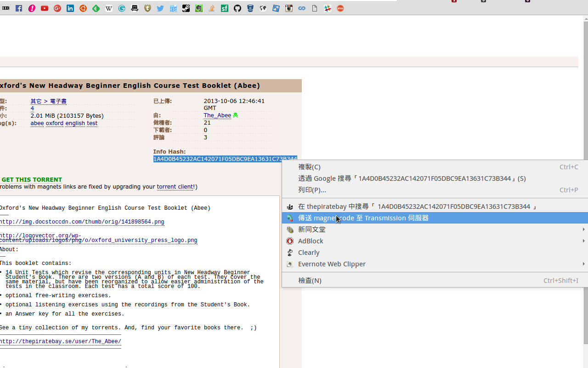This screenshot has width=588, height=368.
Task: Click the GET THIS TORRENT link
Action: point(32,179)
